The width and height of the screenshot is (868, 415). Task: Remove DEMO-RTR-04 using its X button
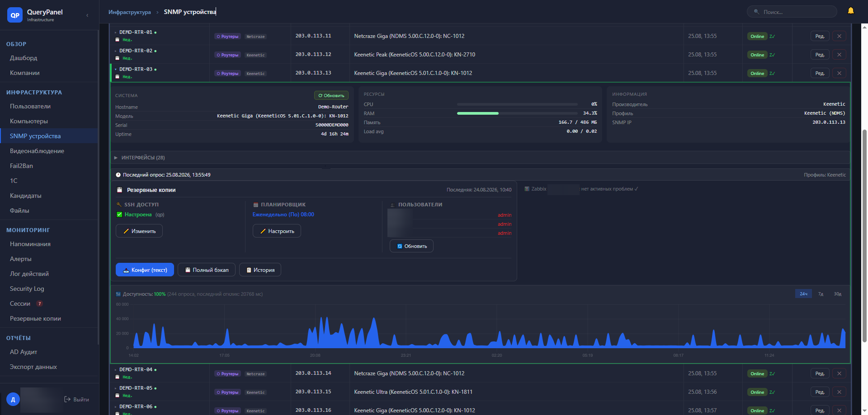click(x=839, y=373)
